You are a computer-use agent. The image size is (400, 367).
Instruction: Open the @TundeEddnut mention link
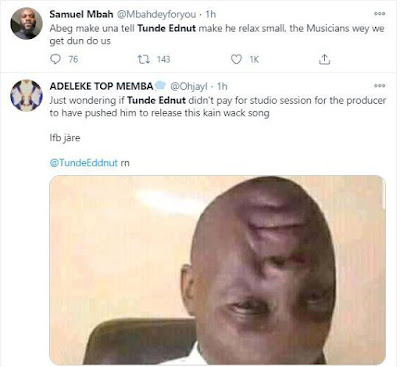click(84, 163)
